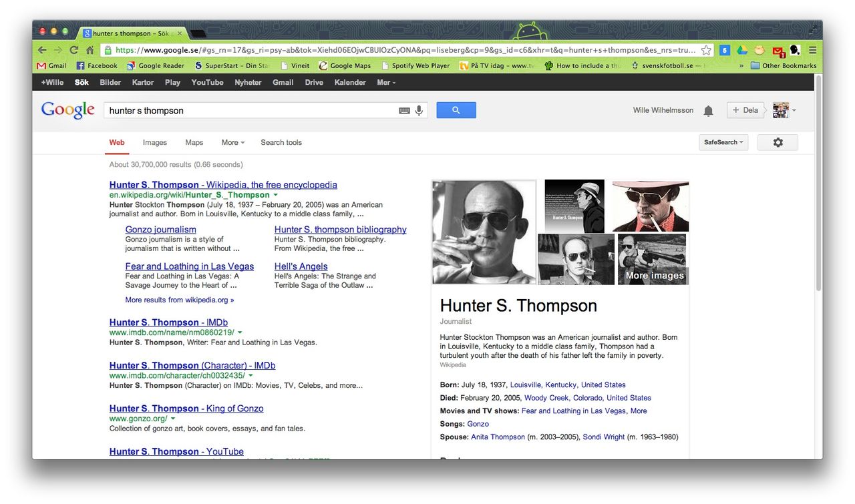The height and width of the screenshot is (504, 855).
Task: Open the Gmail checker extension with badge
Action: (778, 51)
